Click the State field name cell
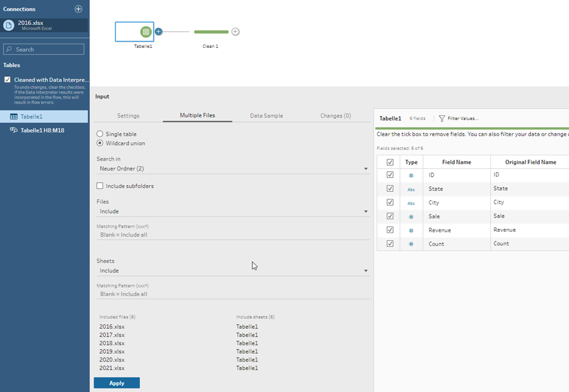 pos(457,189)
